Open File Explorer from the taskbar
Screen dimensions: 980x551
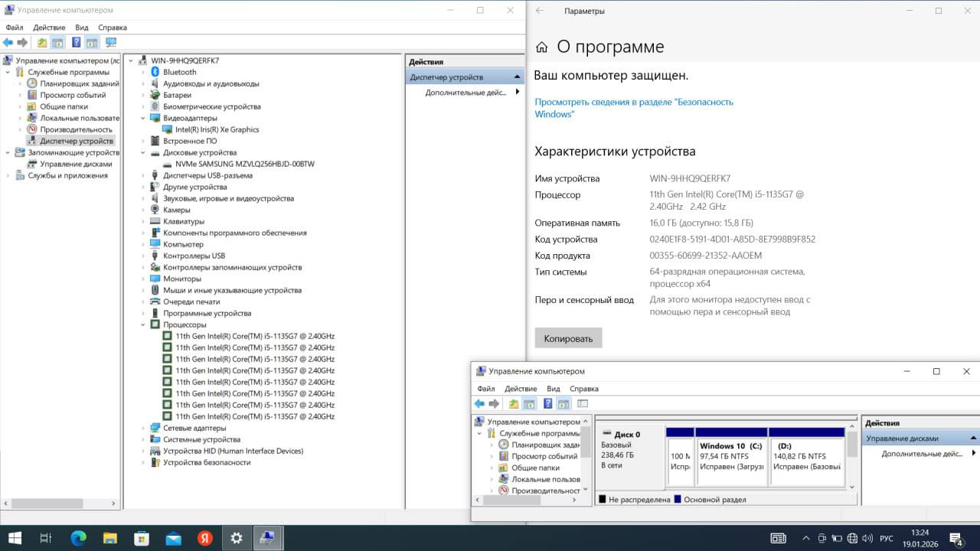pos(109,538)
